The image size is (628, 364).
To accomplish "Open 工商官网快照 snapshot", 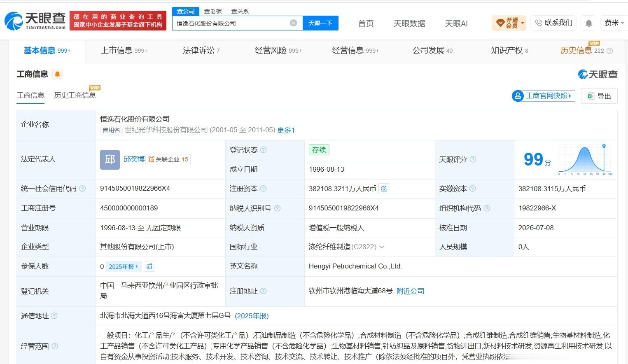I will (x=543, y=96).
